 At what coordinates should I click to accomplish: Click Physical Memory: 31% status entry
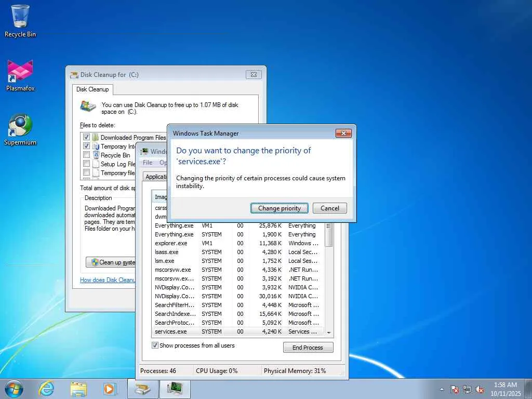point(295,371)
